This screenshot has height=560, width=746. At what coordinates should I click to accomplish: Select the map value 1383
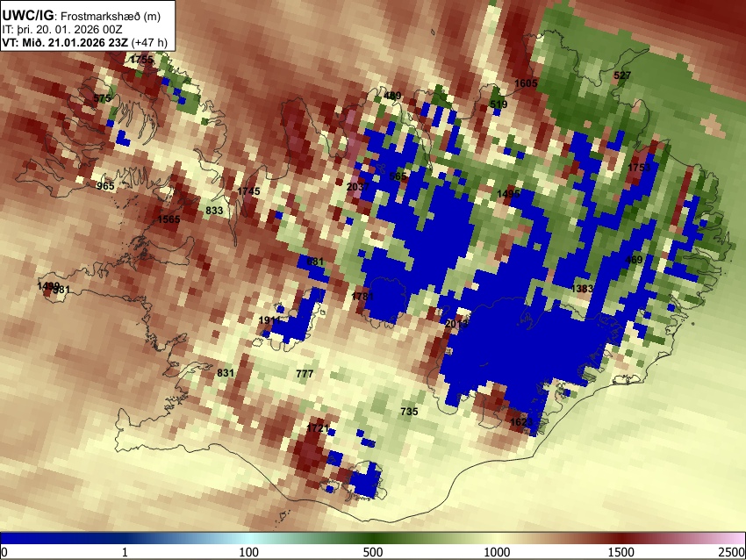click(582, 288)
